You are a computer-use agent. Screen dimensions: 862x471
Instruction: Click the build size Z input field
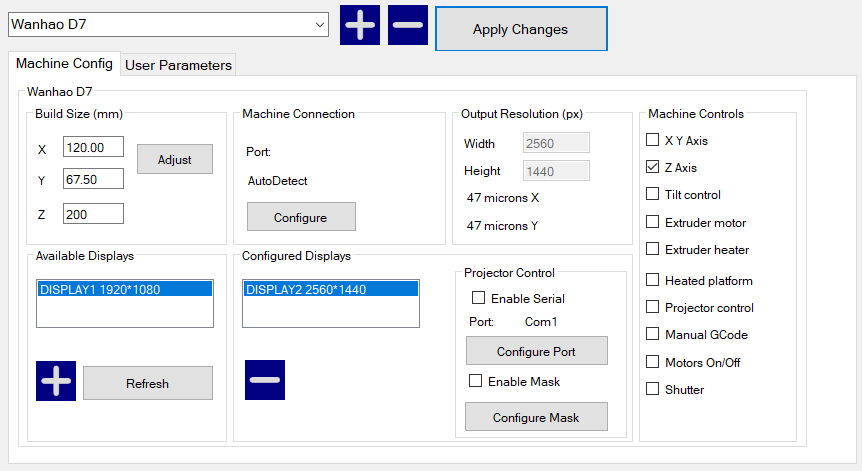(93, 214)
